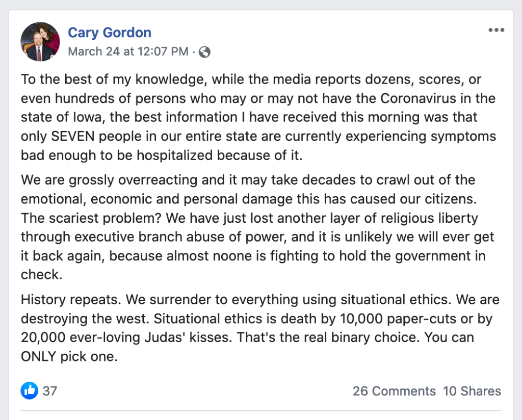This screenshot has height=420, width=522.
Task: Click the blue thumbs-up reaction icon
Action: (x=29, y=391)
